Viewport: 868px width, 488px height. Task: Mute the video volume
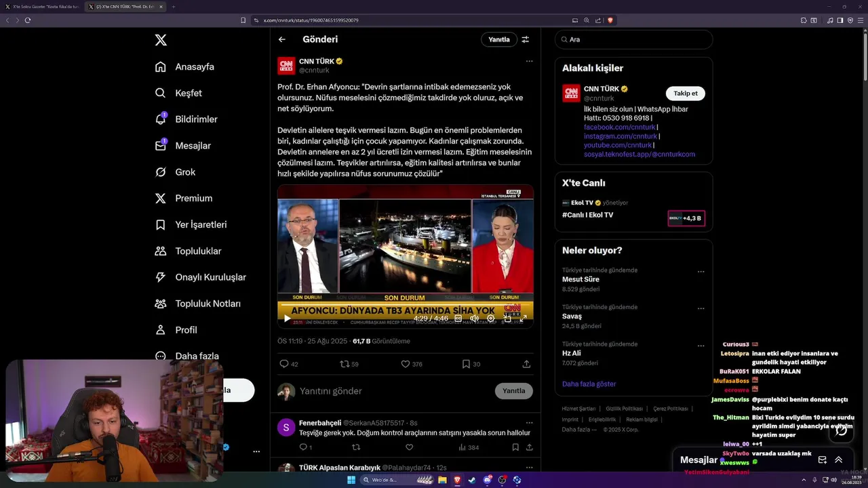[475, 318]
